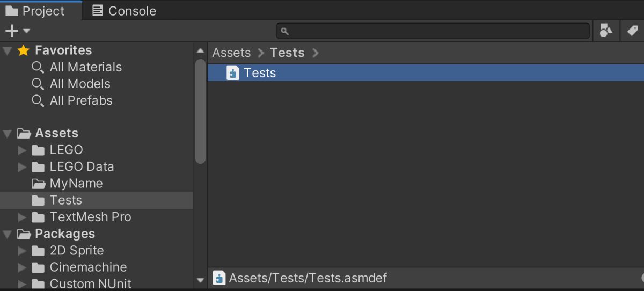Select the Tests assembly definition asset

426,73
